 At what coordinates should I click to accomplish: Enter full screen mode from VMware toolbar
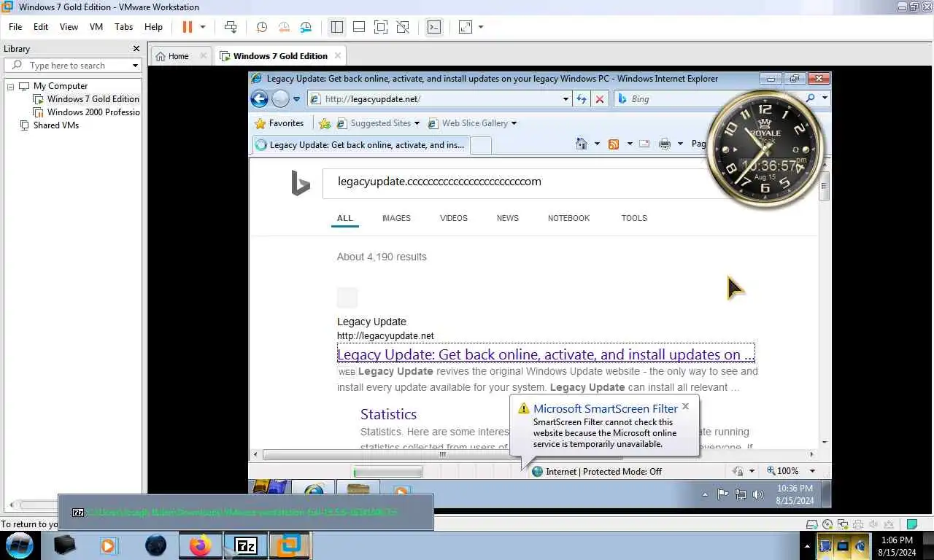coord(380,27)
